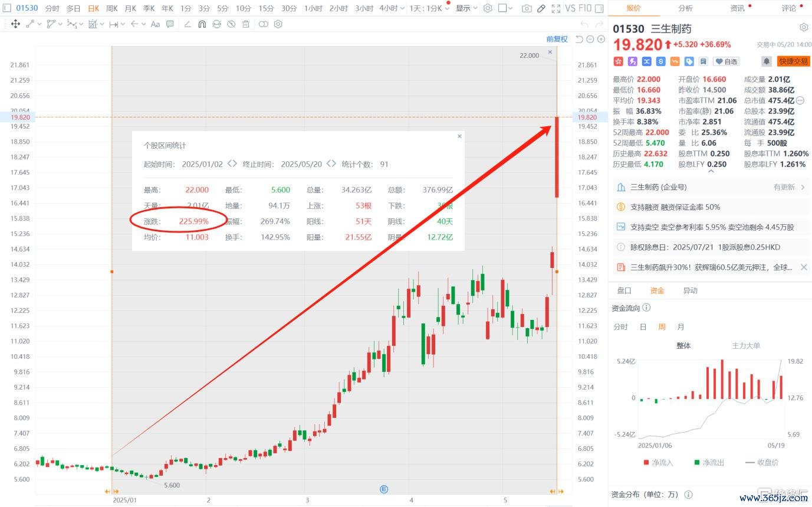Open the 评论 comments tab
Image resolution: width=812 pixels, height=507 pixels.
788,8
